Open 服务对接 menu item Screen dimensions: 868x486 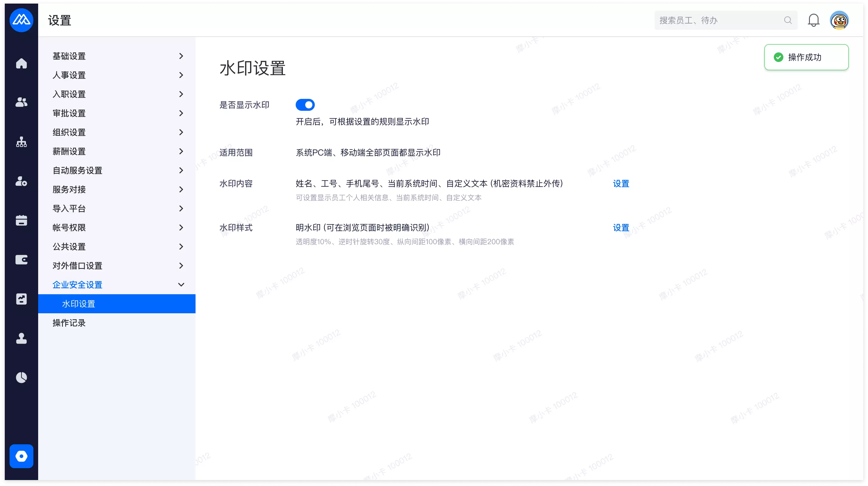point(117,189)
